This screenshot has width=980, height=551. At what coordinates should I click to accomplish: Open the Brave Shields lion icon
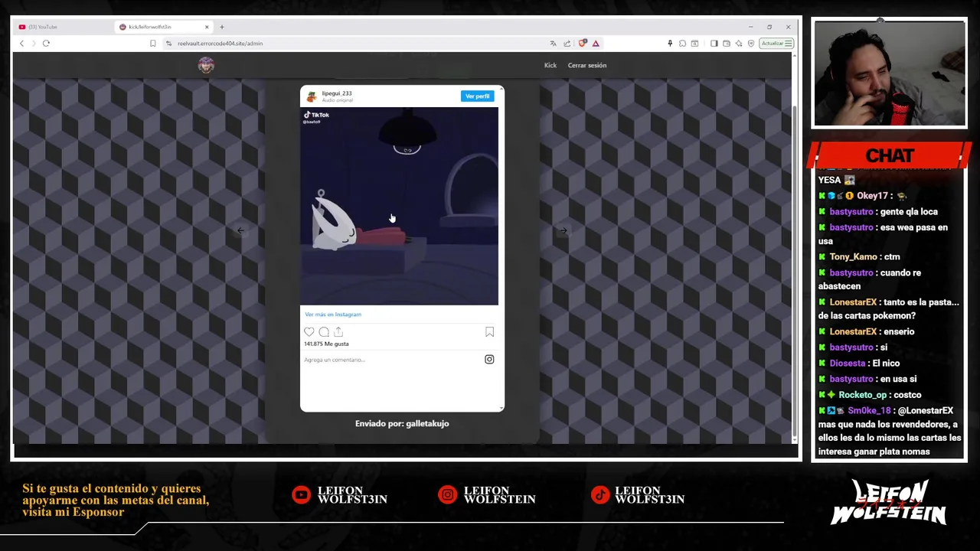point(583,44)
